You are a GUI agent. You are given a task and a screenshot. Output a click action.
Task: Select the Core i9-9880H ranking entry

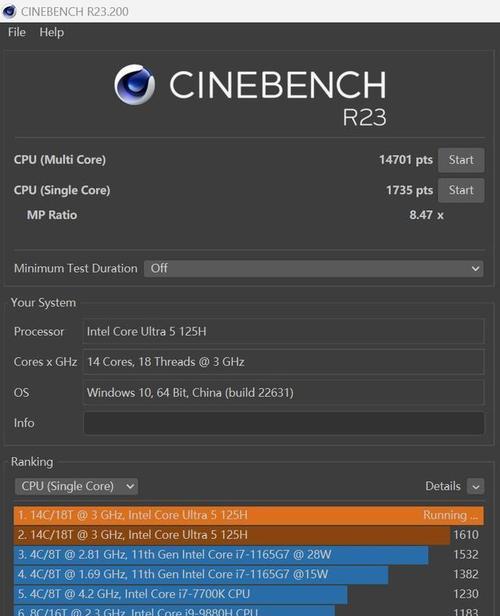[x=249, y=610]
